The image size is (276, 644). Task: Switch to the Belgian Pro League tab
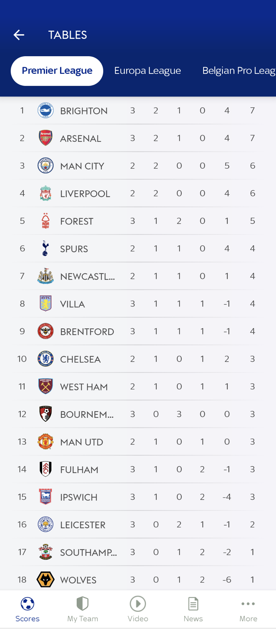239,71
